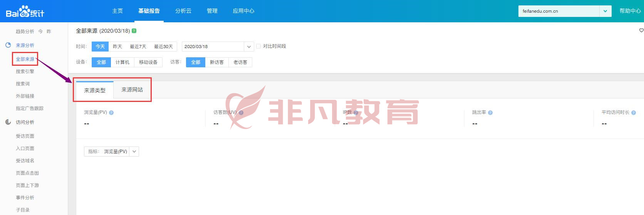644x215 pixels.
Task: Click help icon beside 平均访问时长 metric
Action: (634, 113)
